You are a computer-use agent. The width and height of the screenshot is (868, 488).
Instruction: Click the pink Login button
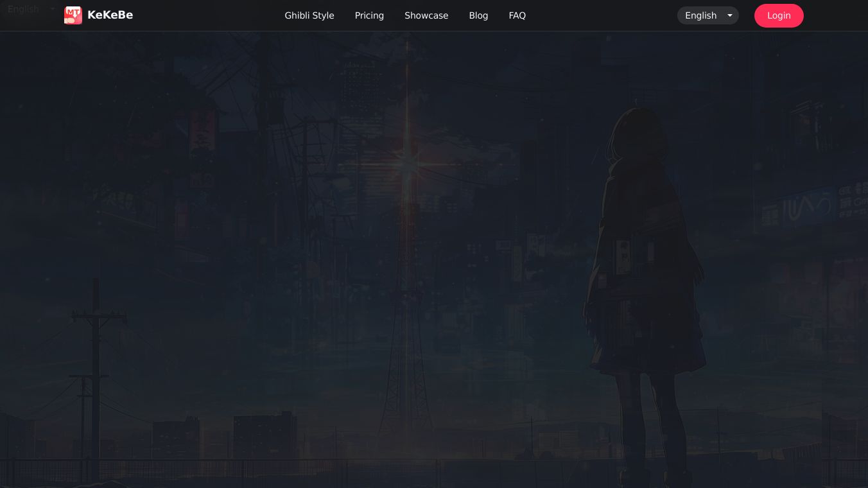[779, 15]
